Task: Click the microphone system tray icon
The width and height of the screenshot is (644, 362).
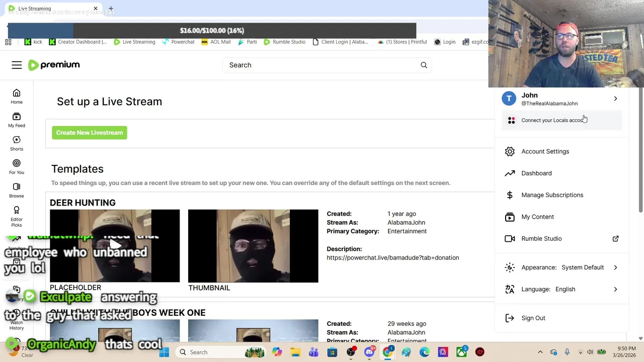Action: pos(567,352)
